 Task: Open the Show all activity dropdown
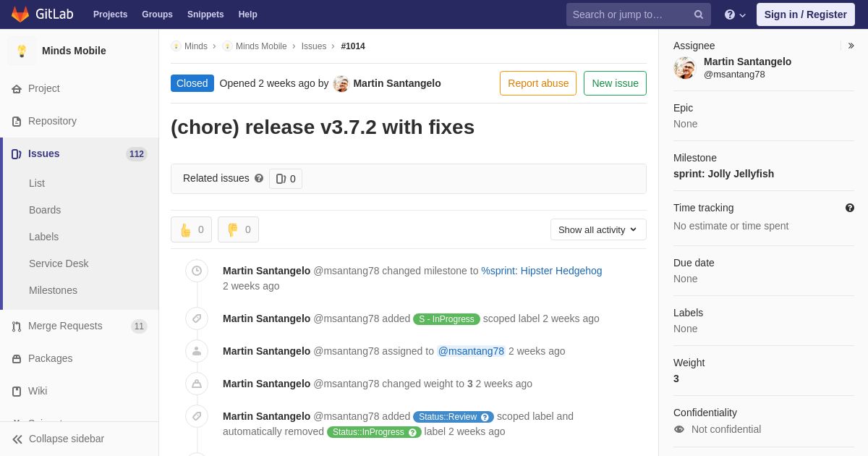click(x=598, y=229)
